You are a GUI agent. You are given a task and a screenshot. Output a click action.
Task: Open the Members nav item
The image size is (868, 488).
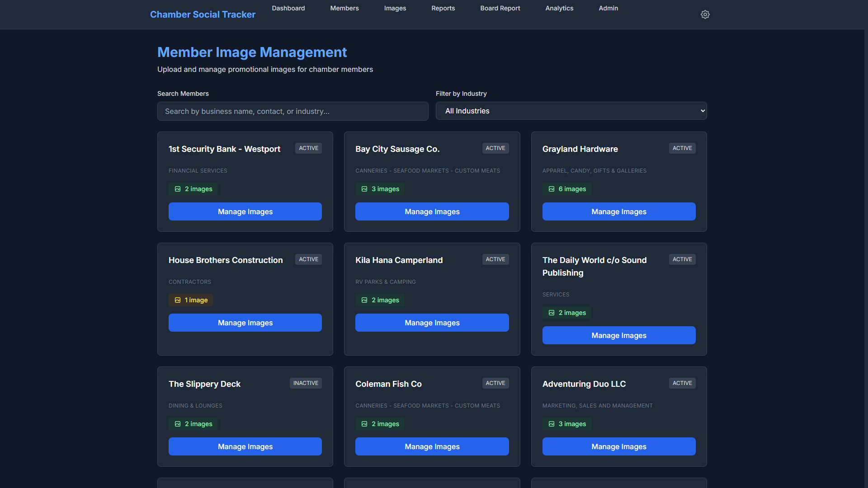click(344, 8)
